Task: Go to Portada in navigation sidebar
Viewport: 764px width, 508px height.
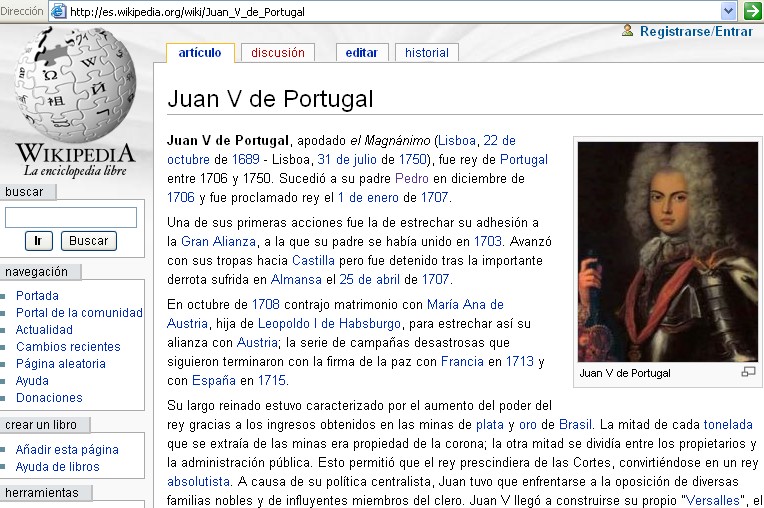Action: (x=37, y=296)
